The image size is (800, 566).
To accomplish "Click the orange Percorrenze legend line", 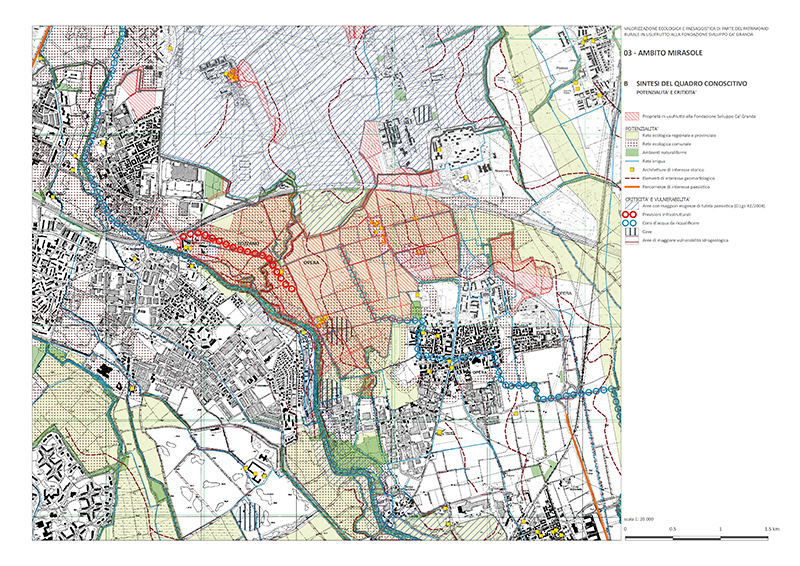I will click(632, 188).
